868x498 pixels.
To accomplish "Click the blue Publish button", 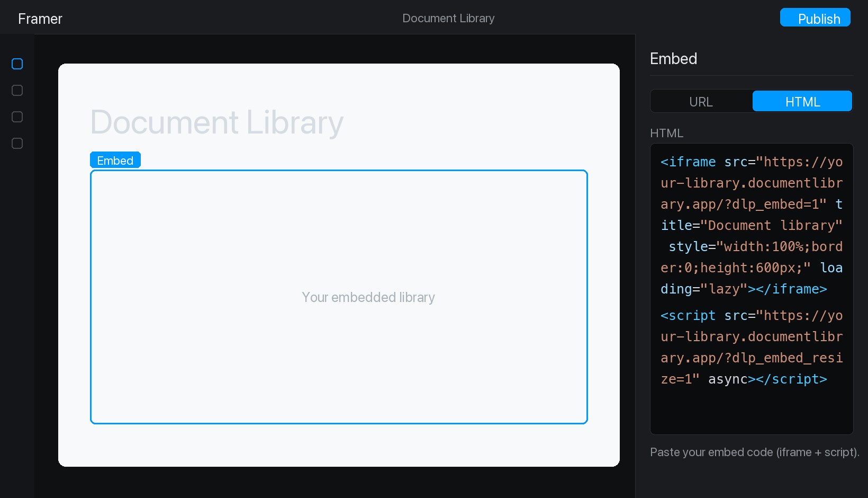I will tap(815, 17).
